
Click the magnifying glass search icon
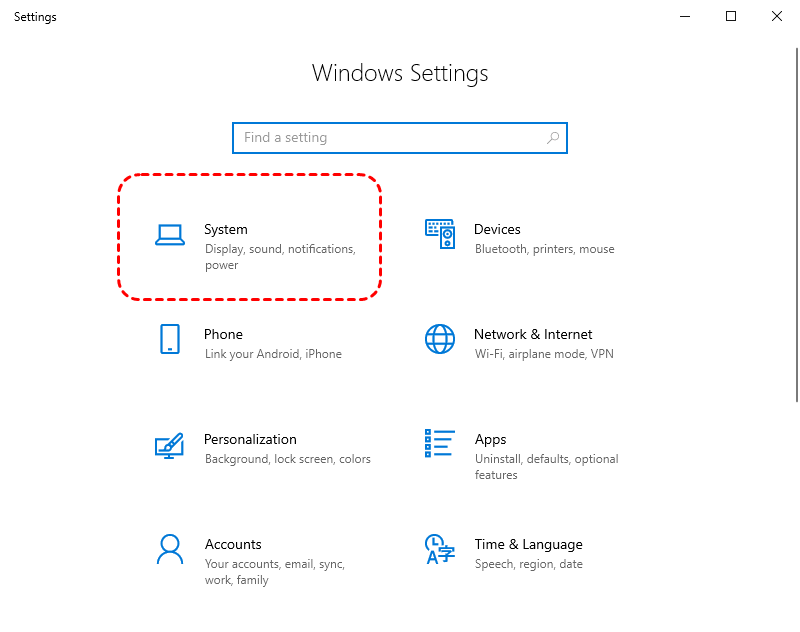click(553, 138)
